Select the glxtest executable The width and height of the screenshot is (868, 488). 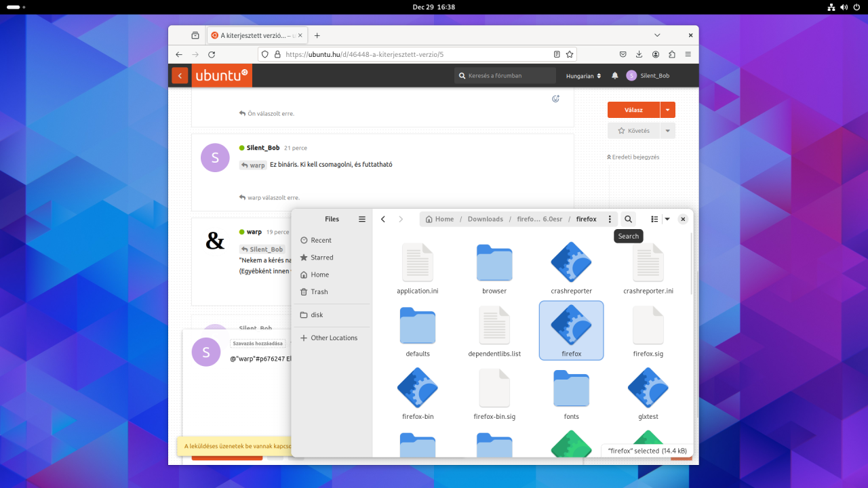pos(648,388)
